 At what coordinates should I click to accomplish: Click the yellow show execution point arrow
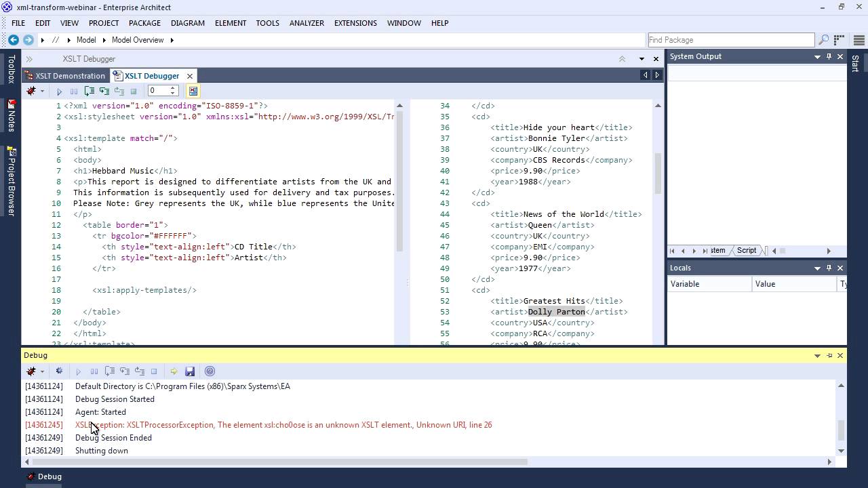point(174,371)
